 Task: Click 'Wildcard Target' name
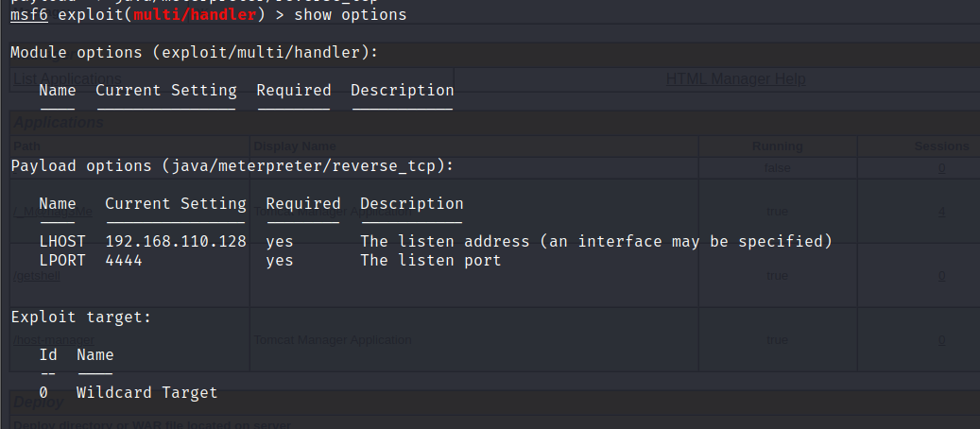point(146,393)
